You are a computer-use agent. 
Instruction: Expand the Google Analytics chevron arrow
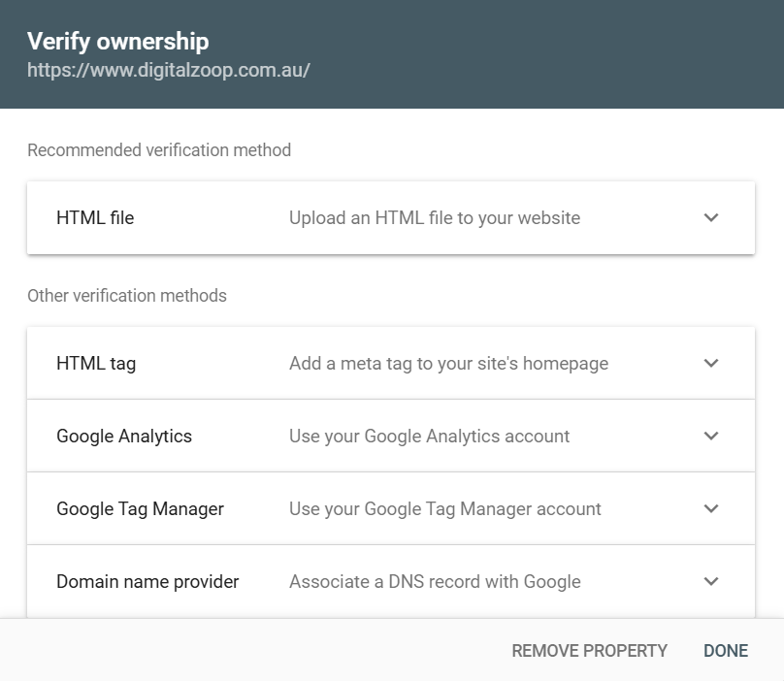(x=711, y=436)
